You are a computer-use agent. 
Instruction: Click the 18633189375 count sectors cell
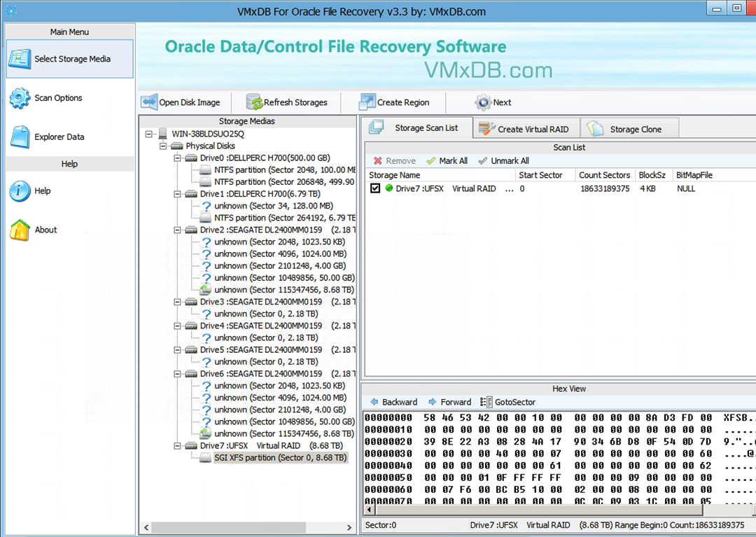[x=605, y=188]
